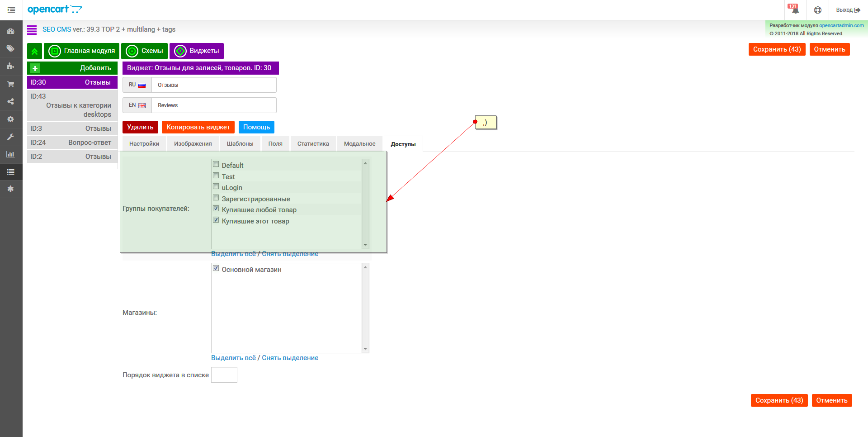
Task: Open Extensions puzzle icon in sidebar
Action: (x=10, y=66)
